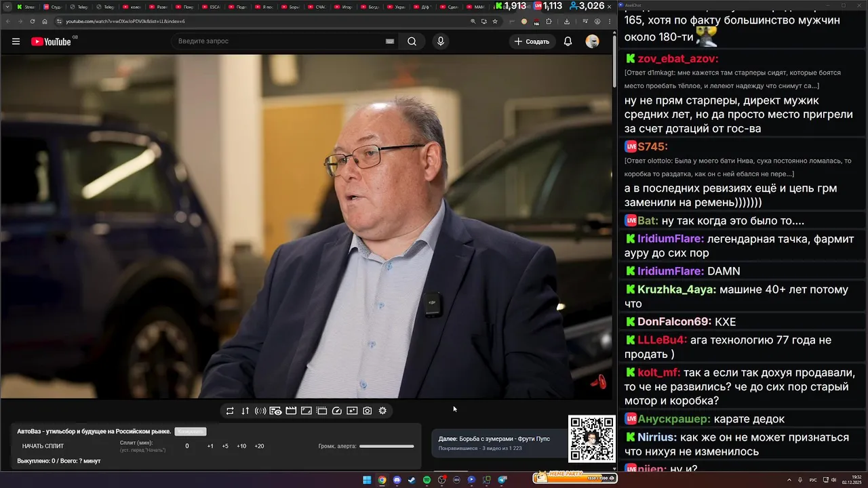Add +20 minutes to the split

pyautogui.click(x=259, y=446)
